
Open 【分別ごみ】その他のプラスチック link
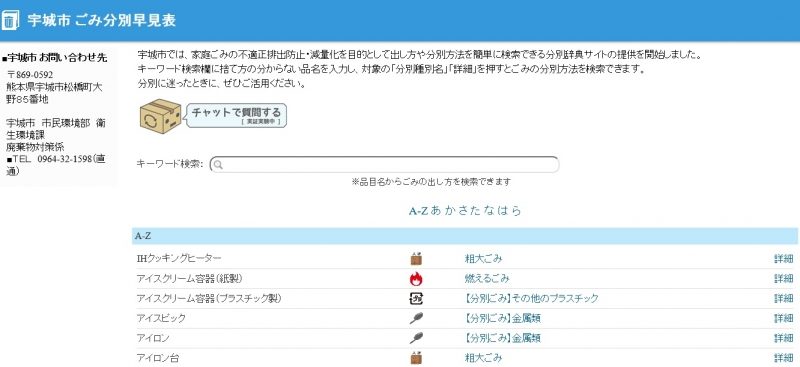[x=531, y=299]
